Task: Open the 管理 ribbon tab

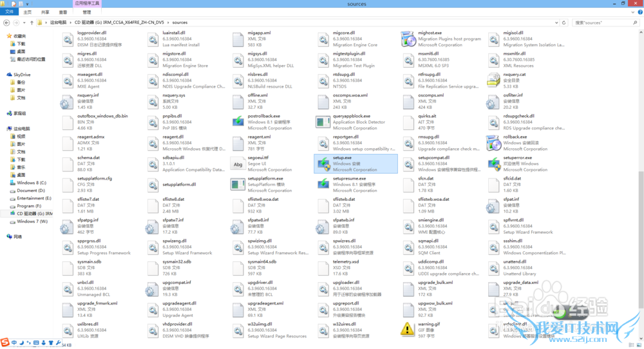Action: (x=87, y=12)
